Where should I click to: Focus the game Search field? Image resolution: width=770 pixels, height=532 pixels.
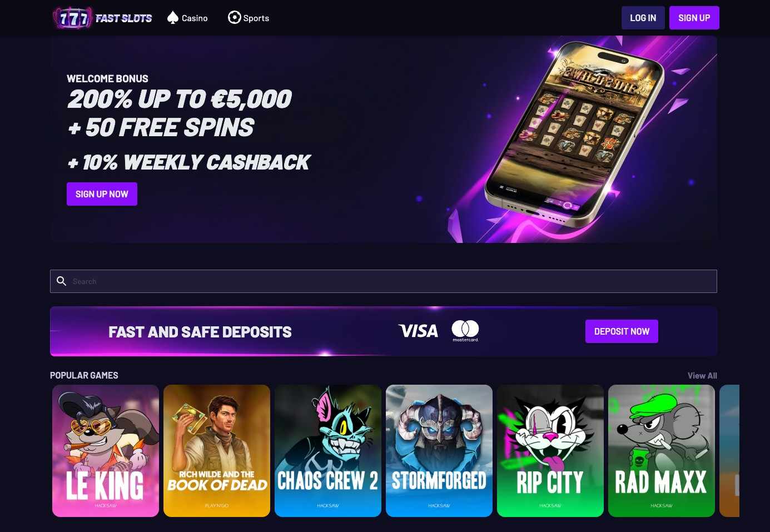tap(384, 281)
